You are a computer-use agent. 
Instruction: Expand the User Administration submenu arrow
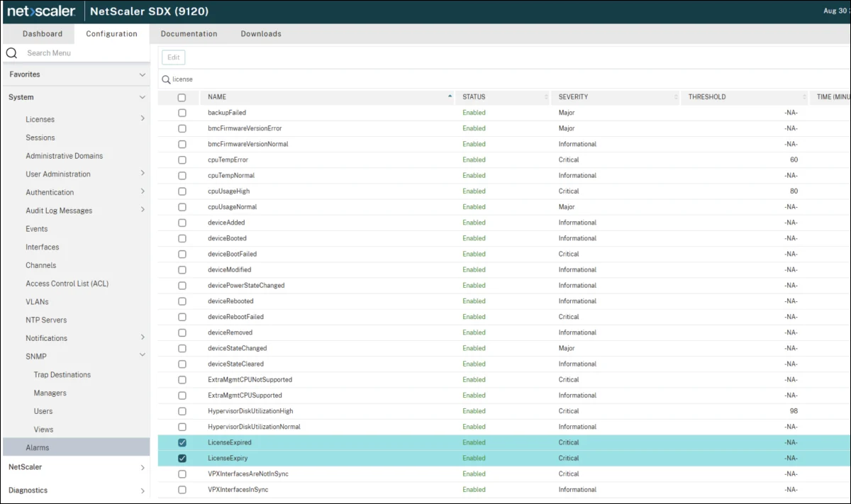143,173
